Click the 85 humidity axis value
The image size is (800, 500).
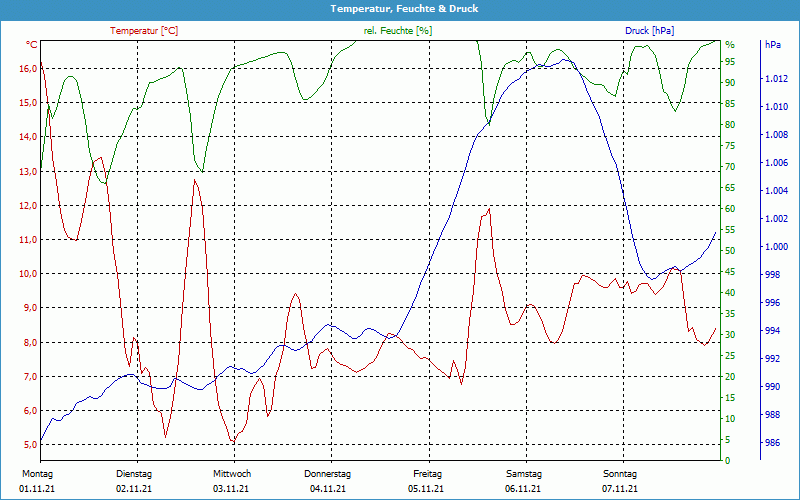coord(730,104)
